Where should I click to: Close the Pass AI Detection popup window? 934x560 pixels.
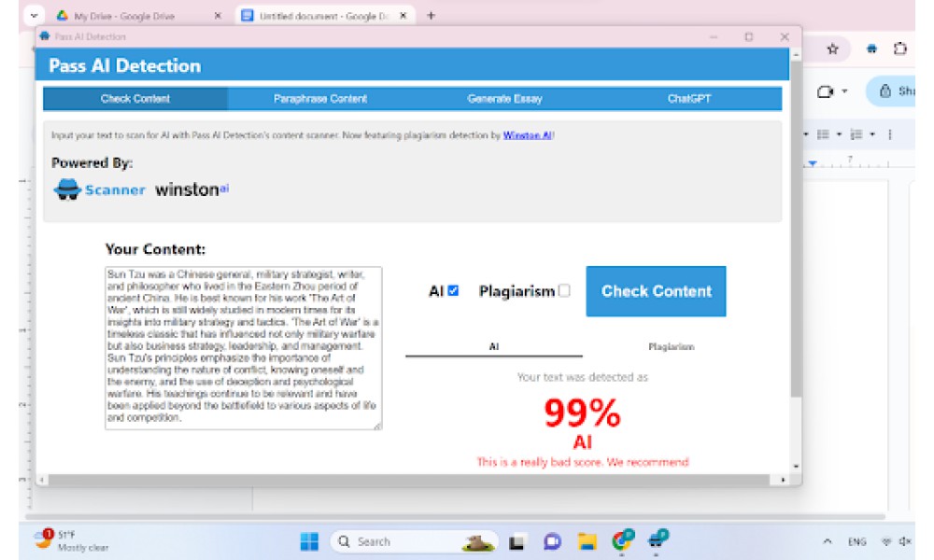click(x=785, y=37)
